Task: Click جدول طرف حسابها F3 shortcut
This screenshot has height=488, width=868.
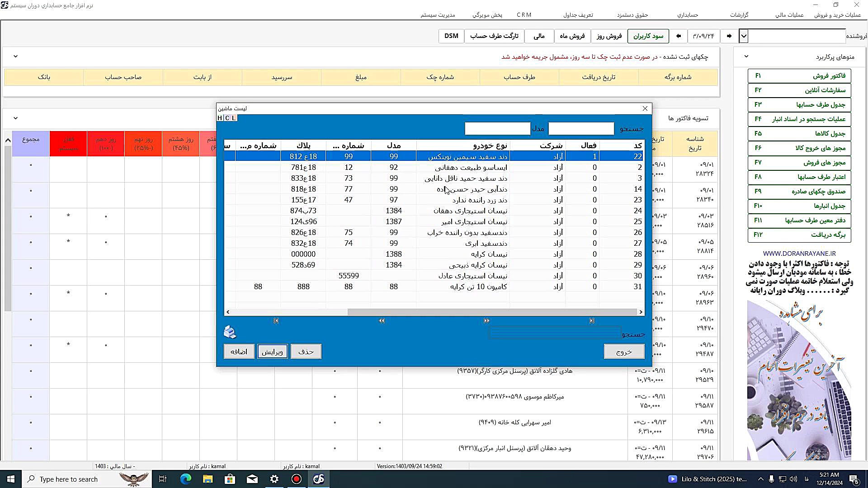Action: pos(799,105)
